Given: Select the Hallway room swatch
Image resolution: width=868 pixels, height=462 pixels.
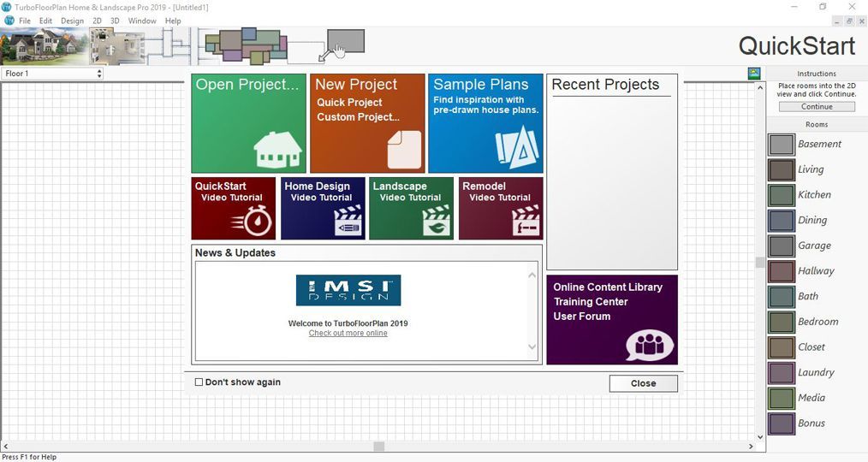Looking at the screenshot, I should click(x=781, y=272).
